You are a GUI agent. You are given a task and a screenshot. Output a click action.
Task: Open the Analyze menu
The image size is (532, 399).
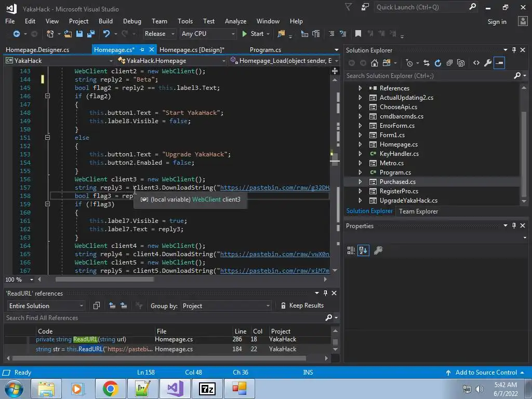(235, 21)
